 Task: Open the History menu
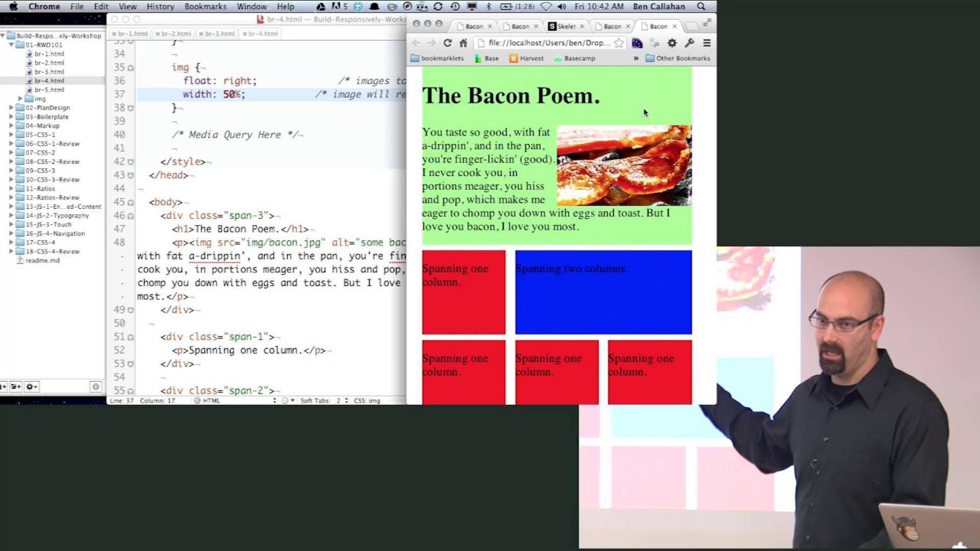point(160,6)
